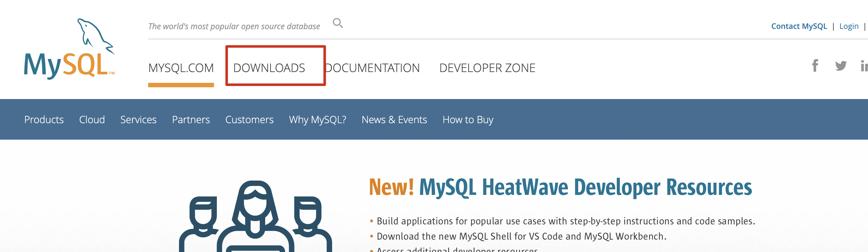Screen dimensions: 868x252
Task: Open the DOWNLOADS tab
Action: (x=269, y=68)
